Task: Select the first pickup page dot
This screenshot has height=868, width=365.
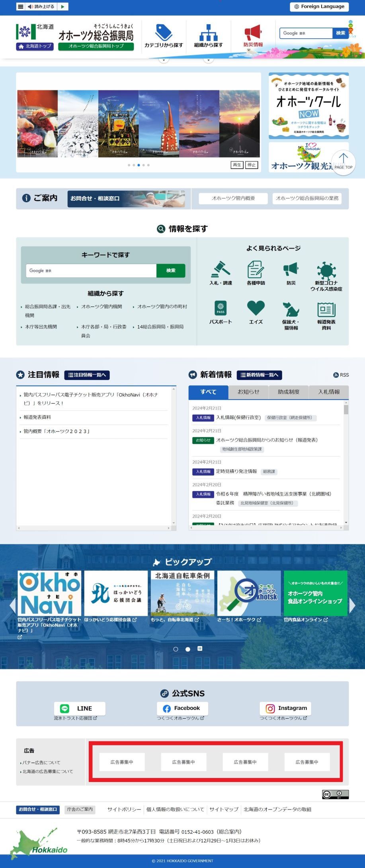Action: (x=176, y=649)
